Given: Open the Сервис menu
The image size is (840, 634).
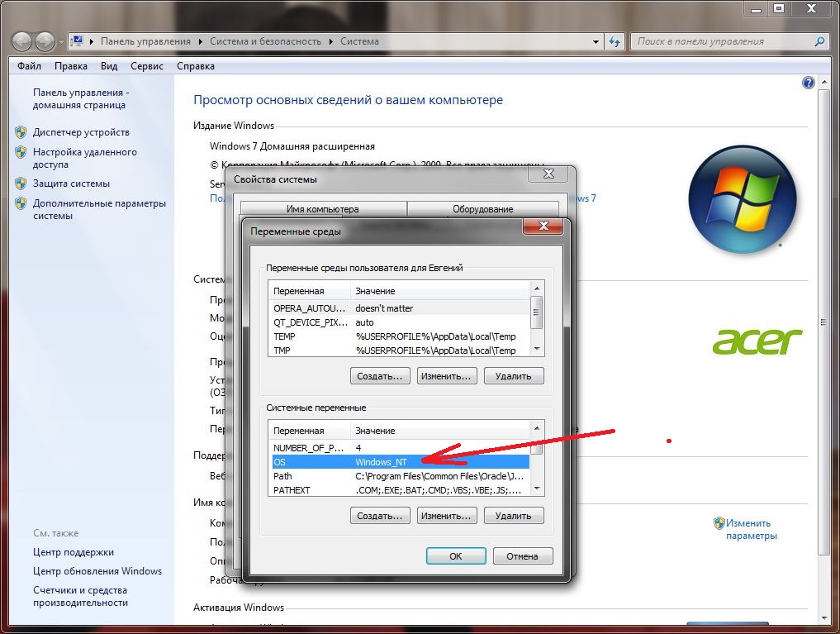Looking at the screenshot, I should pos(147,66).
